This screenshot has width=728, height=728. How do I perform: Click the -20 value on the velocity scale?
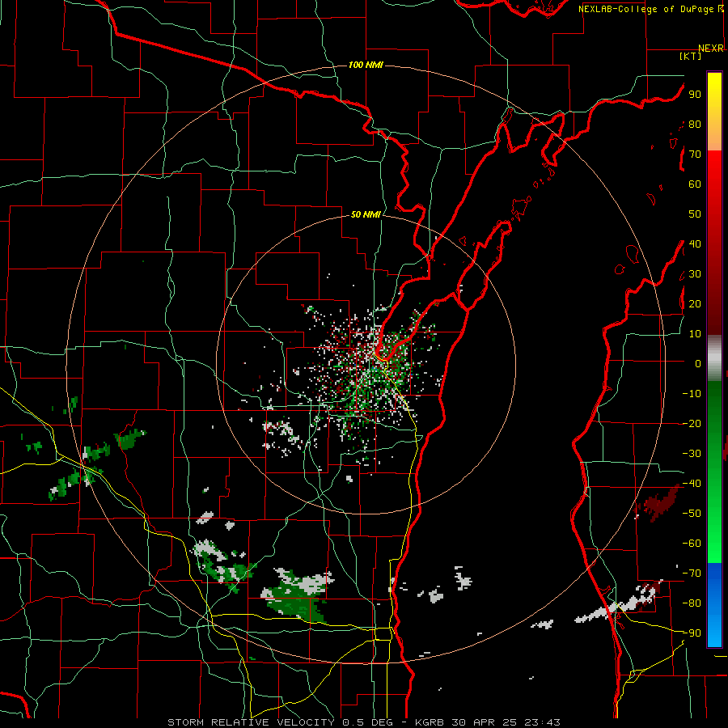[x=692, y=423]
